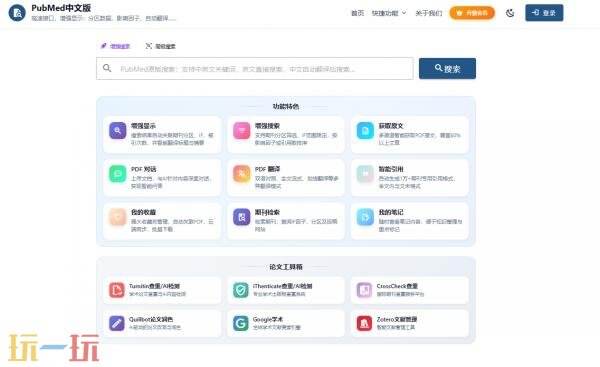Click the 登录 login button
Screen dimensions: 600x367
coord(544,13)
